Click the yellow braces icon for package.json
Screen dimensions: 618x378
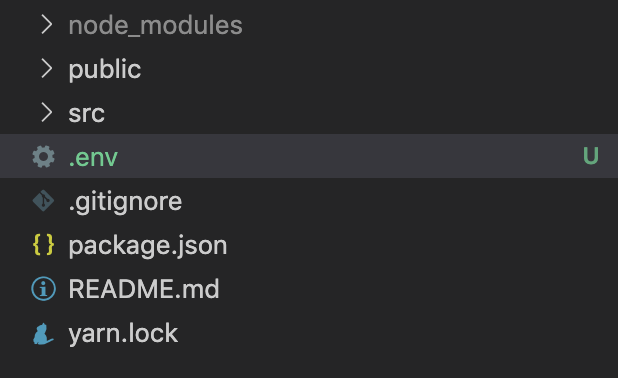point(43,245)
